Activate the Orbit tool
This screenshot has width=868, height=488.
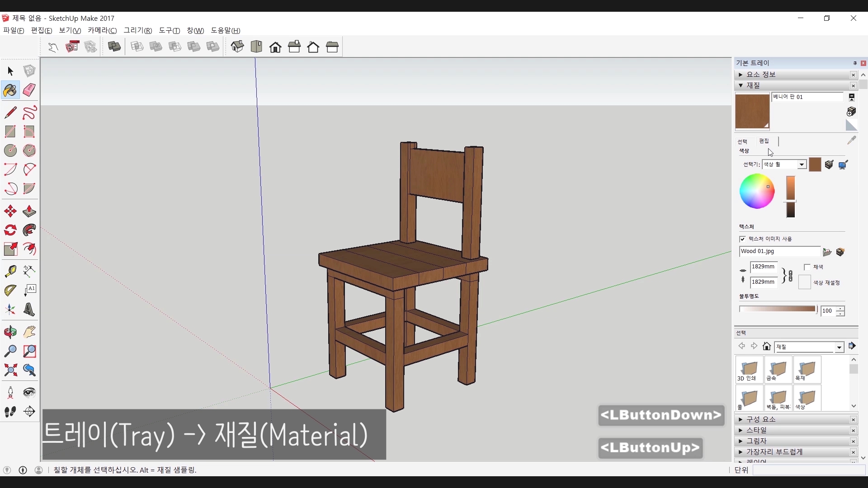pyautogui.click(x=10, y=332)
